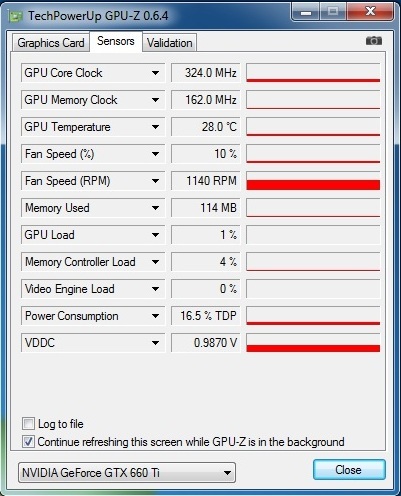Open the VDDC sensor dropdown arrow
401x496 pixels.
click(155, 343)
